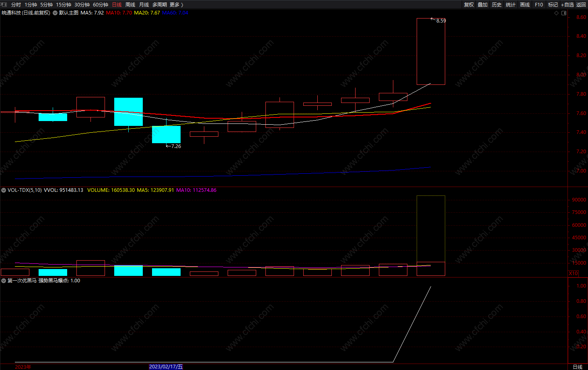Toggle the side panel layout icon

564,13
